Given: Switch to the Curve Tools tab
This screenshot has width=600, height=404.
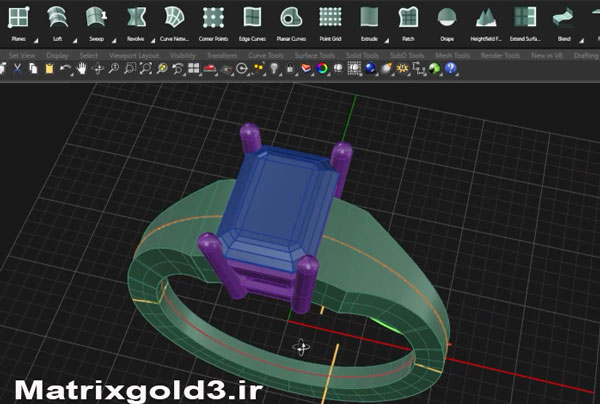Looking at the screenshot, I should coord(266,55).
